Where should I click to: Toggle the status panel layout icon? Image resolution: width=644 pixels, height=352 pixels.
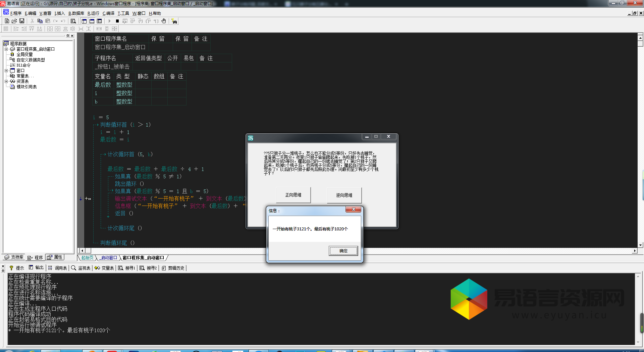pos(92,21)
